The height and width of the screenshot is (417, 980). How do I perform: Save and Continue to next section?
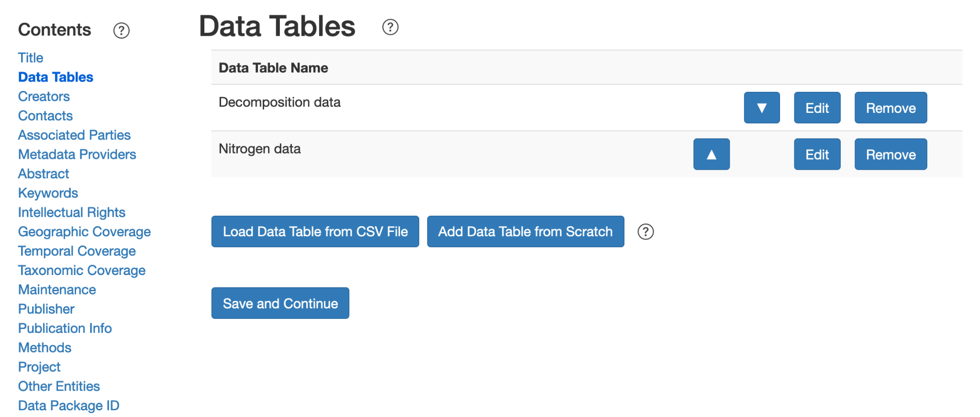pos(280,303)
